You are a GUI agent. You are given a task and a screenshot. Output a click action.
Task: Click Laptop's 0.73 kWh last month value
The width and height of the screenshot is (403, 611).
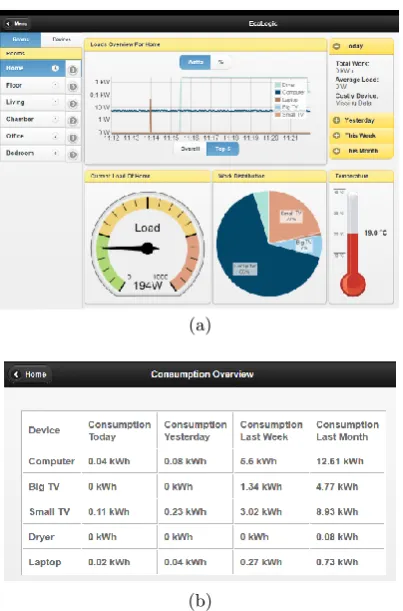[x=337, y=562]
